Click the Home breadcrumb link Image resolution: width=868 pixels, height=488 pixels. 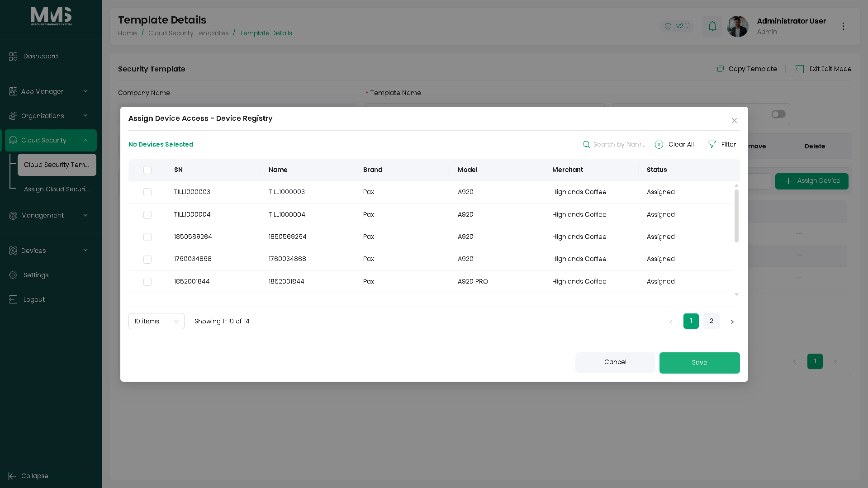128,33
